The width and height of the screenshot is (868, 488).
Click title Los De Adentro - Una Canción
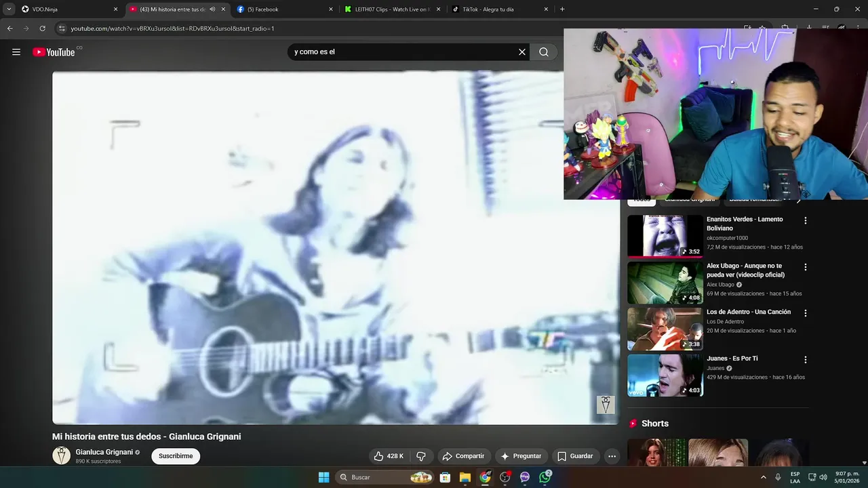(749, 312)
